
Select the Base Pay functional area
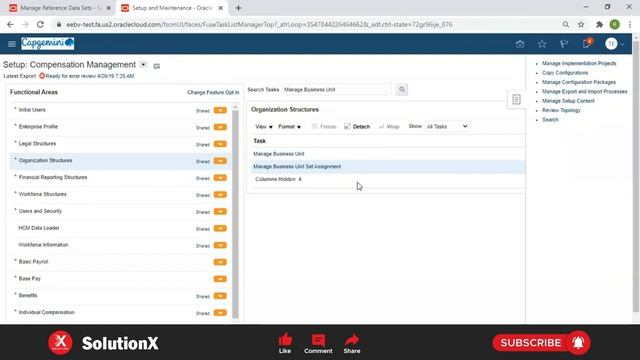[x=29, y=278]
